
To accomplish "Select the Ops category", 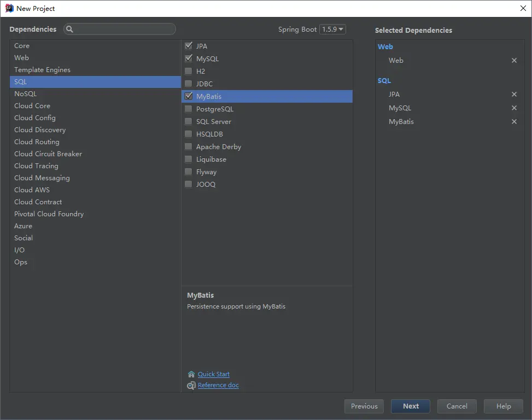I will tap(95, 262).
